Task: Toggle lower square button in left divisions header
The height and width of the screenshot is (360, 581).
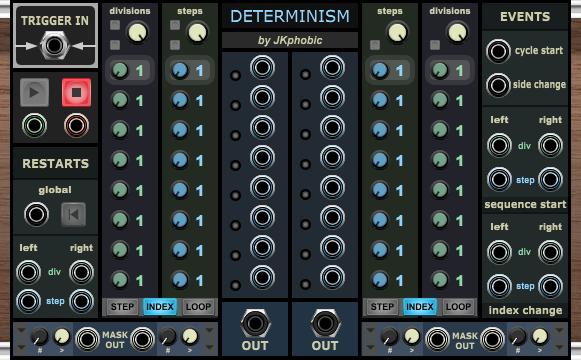Action: pyautogui.click(x=115, y=45)
